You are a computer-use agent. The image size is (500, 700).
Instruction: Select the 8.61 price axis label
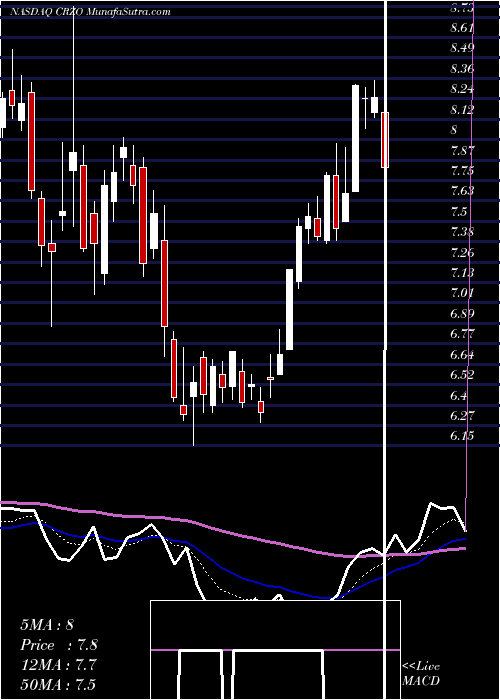click(x=462, y=28)
